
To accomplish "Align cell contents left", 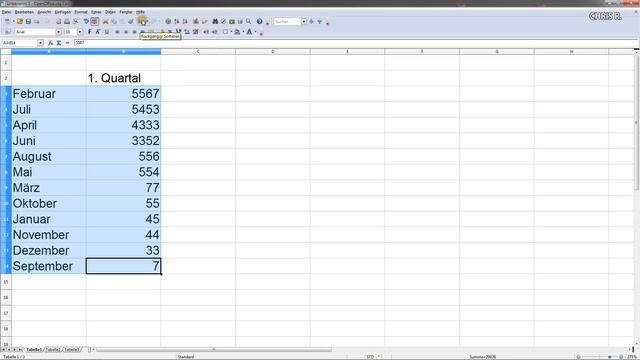I will coord(117,32).
